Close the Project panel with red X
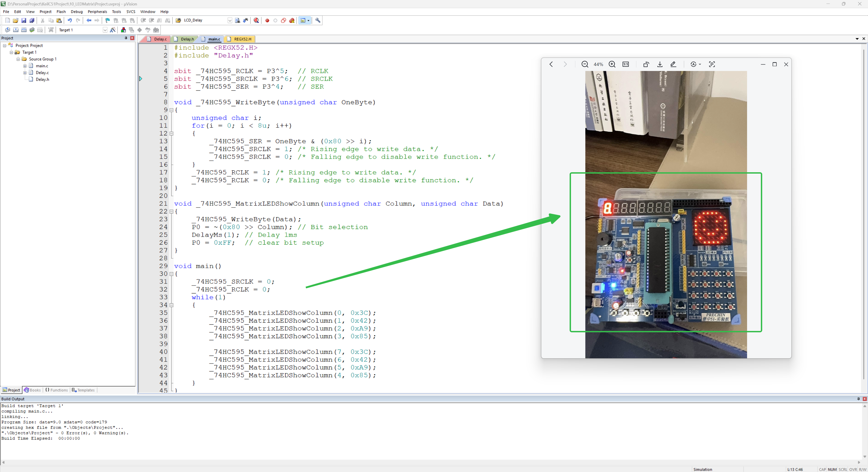This screenshot has width=868, height=472. click(132, 38)
